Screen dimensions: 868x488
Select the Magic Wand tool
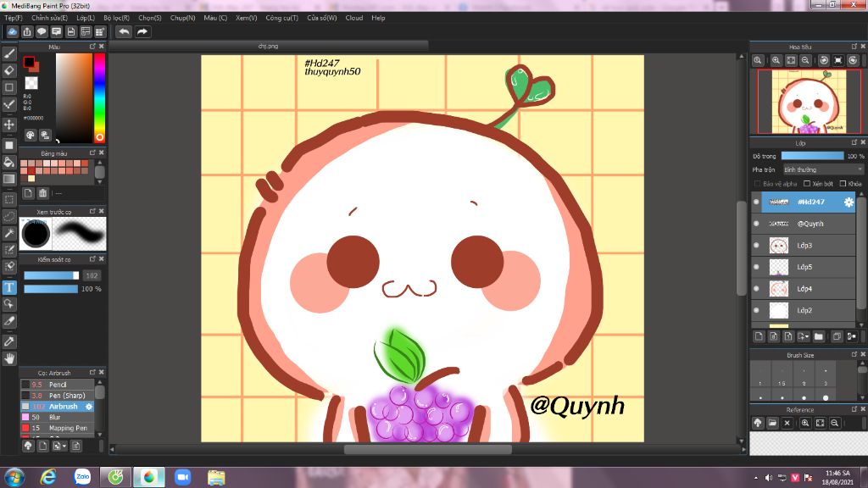[9, 233]
